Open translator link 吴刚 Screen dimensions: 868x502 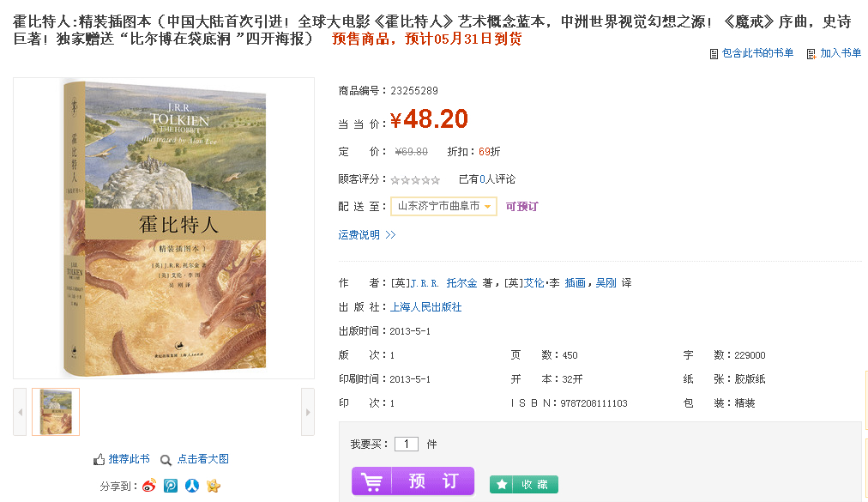click(606, 282)
